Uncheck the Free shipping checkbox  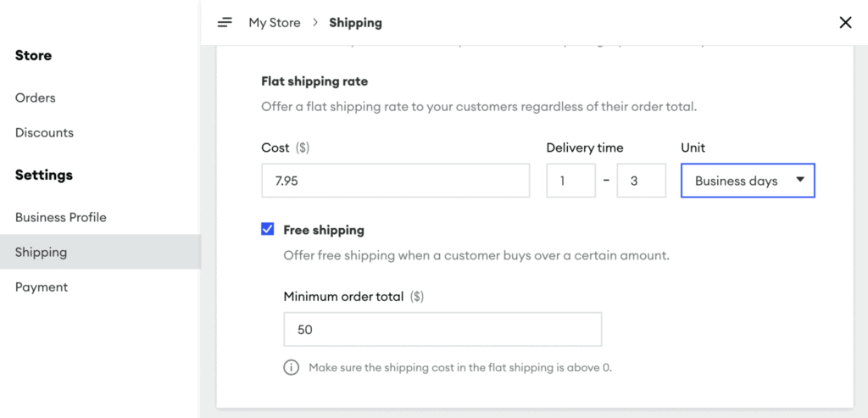point(267,229)
